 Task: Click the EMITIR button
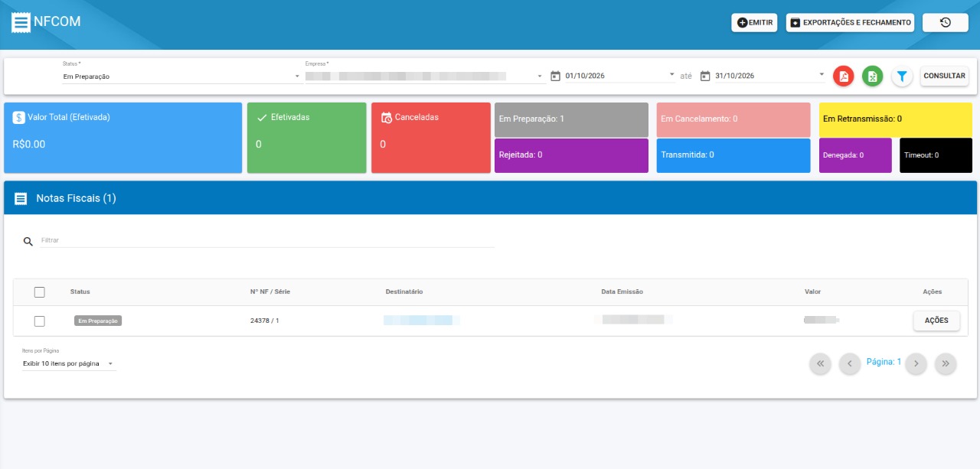(754, 23)
